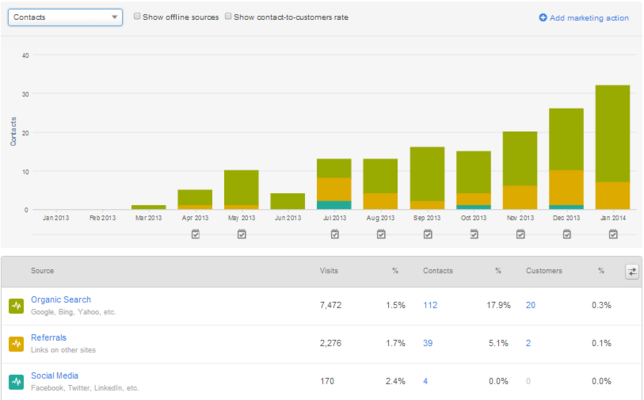Click the Jan 2014 green organic bar segment
This screenshot has width=644, height=400.
[613, 133]
